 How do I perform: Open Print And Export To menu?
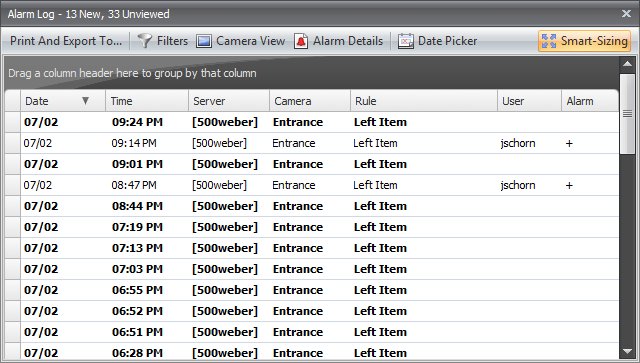coord(66,41)
